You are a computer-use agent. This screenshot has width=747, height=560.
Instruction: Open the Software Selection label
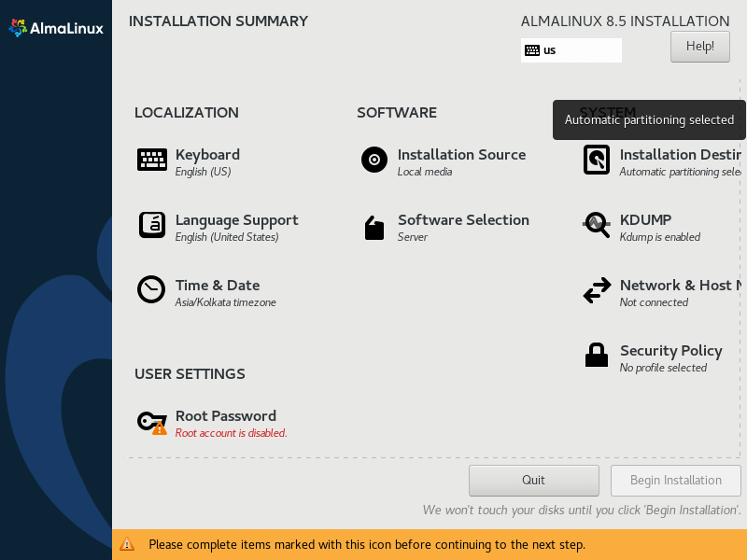coord(463,220)
